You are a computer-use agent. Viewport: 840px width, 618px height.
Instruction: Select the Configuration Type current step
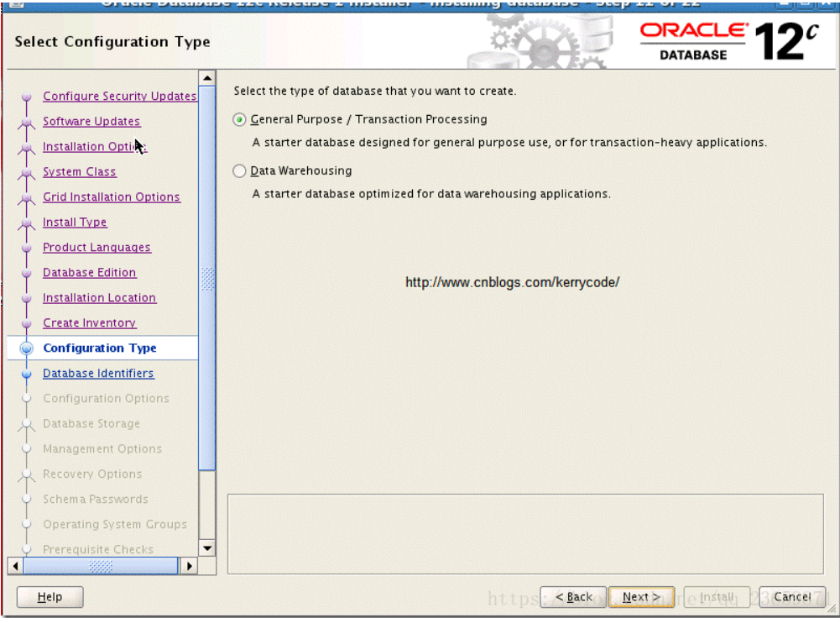[100, 348]
